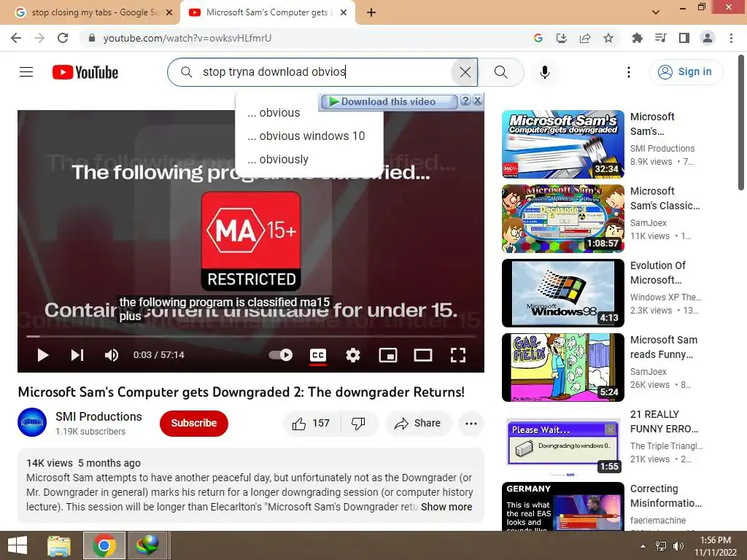This screenshot has width=747, height=560.
Task: Select the "... obvious" suggestion
Action: [309, 113]
